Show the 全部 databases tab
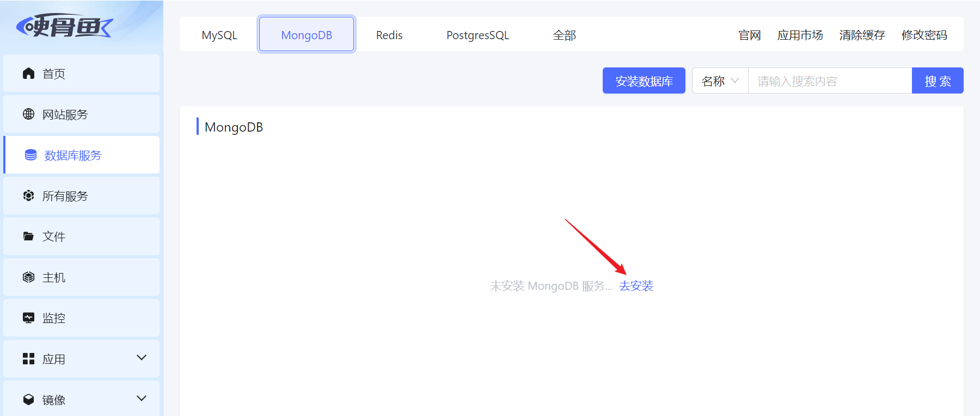Viewport: 980px width, 416px height. 565,35
